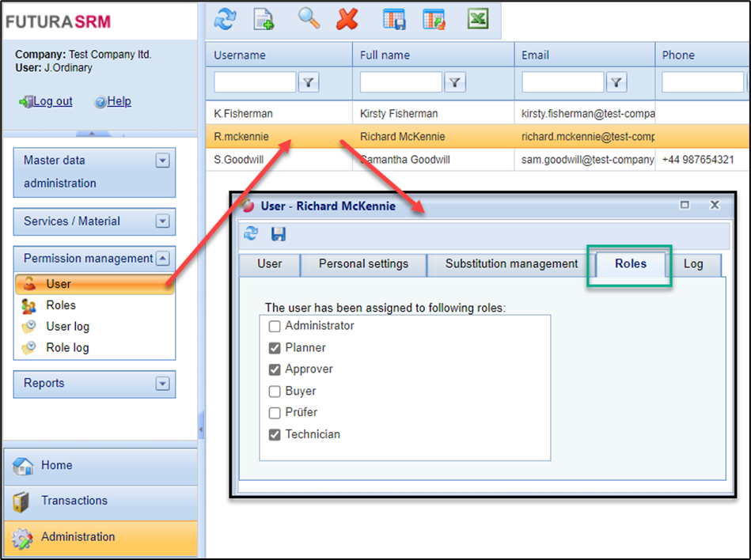Click the Excel export icon
751x560 pixels.
point(477,19)
